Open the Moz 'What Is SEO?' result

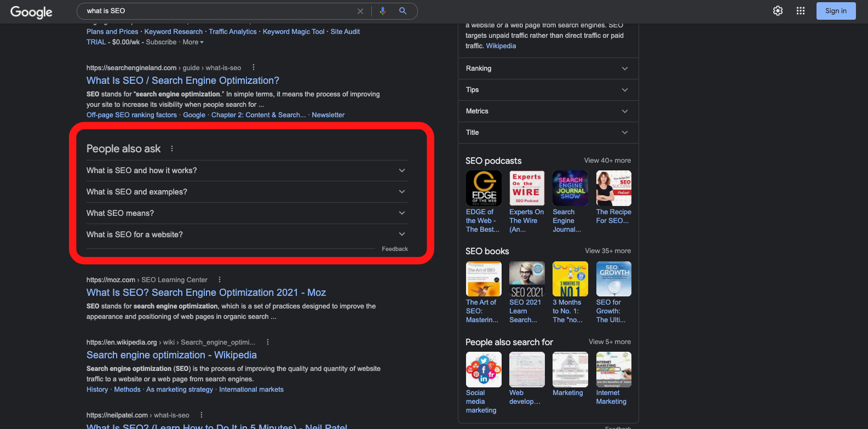[x=206, y=293]
